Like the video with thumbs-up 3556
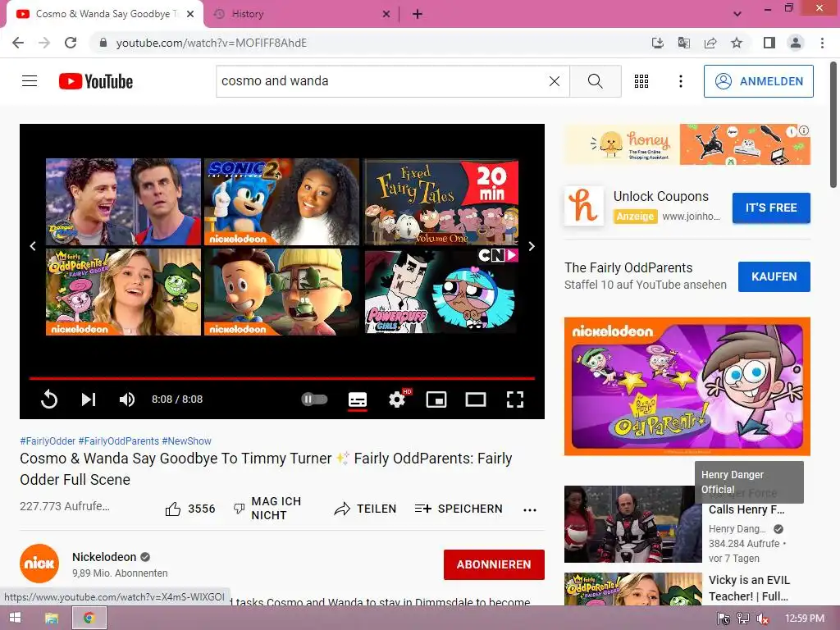This screenshot has height=630, width=840. 190,509
